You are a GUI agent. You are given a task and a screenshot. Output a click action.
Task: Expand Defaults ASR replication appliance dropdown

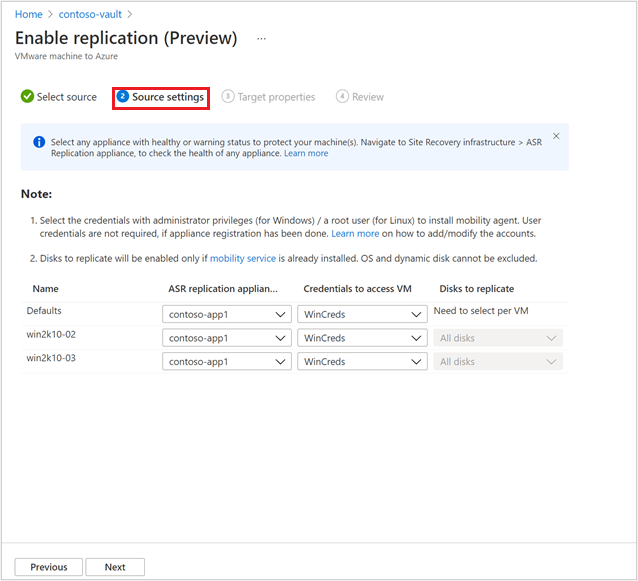(227, 314)
